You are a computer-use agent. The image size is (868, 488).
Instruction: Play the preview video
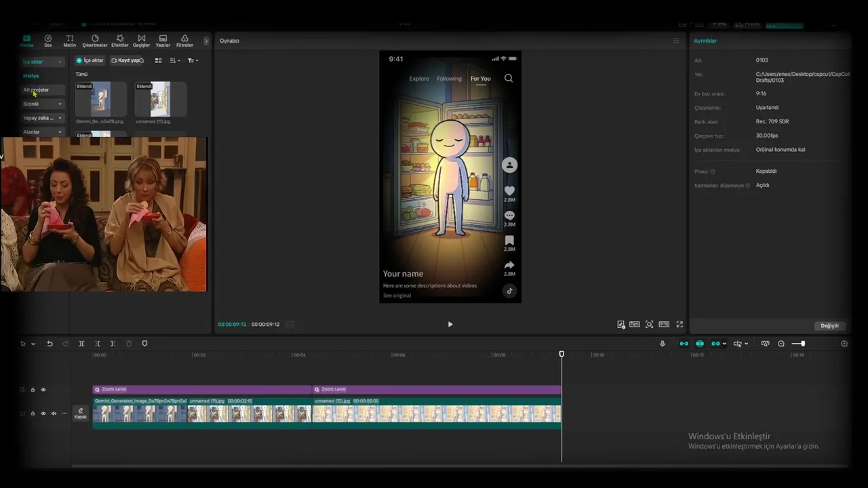(x=450, y=324)
